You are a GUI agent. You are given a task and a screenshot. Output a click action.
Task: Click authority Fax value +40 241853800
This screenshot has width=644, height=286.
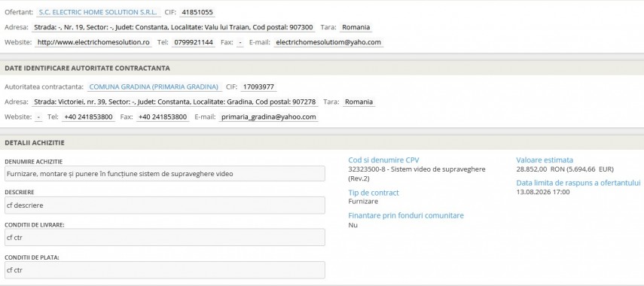tap(163, 117)
